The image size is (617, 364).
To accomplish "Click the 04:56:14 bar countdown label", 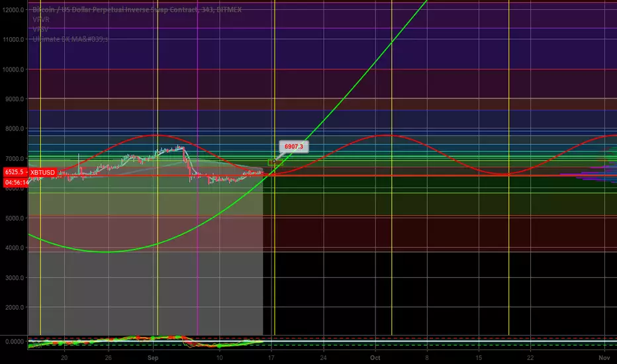I will 16,183.
